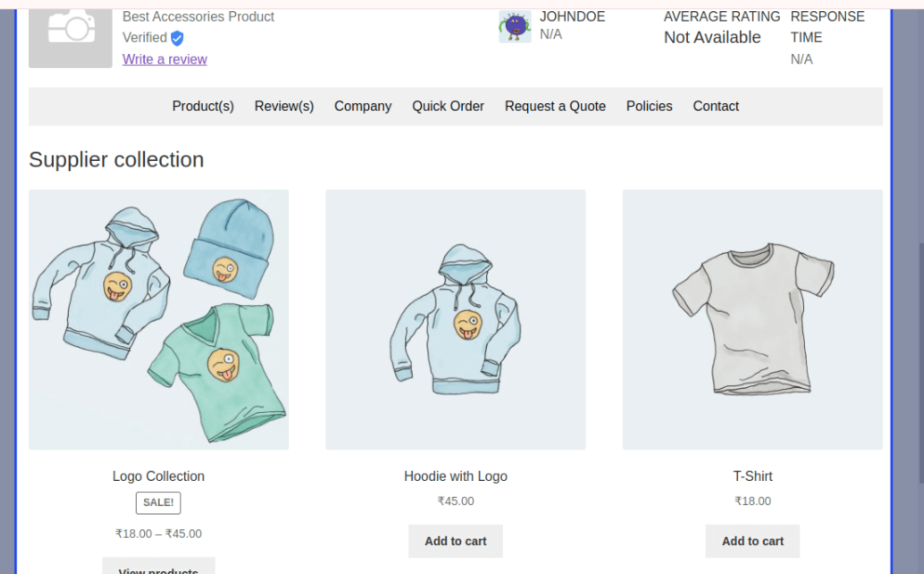Open the Request a Quote tab
This screenshot has width=924, height=574.
(x=555, y=106)
